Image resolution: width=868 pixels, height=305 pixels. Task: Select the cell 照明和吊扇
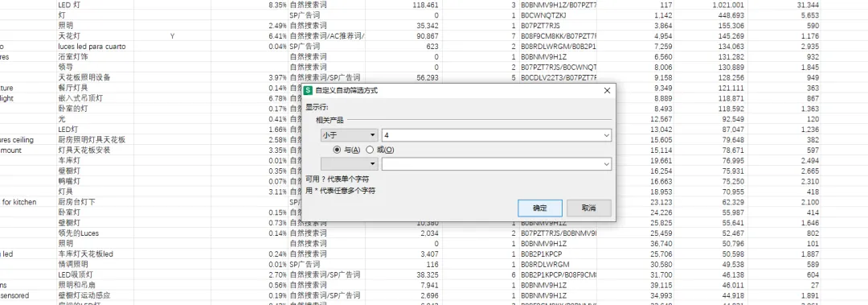tap(77, 285)
